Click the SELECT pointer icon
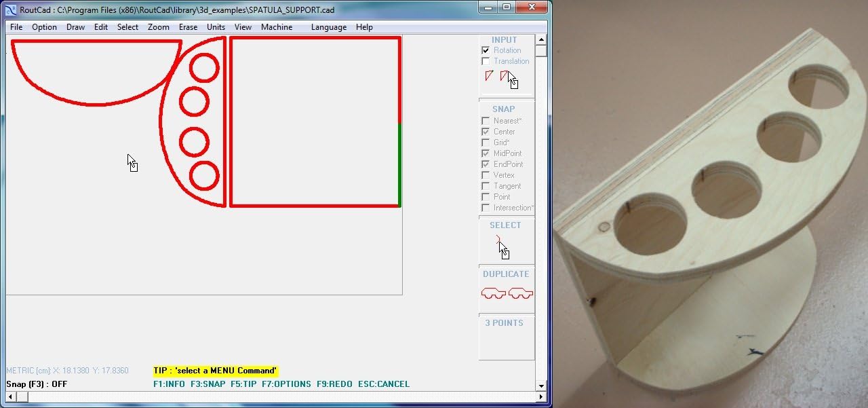Viewport: 868px width, 408px height. tap(502, 247)
